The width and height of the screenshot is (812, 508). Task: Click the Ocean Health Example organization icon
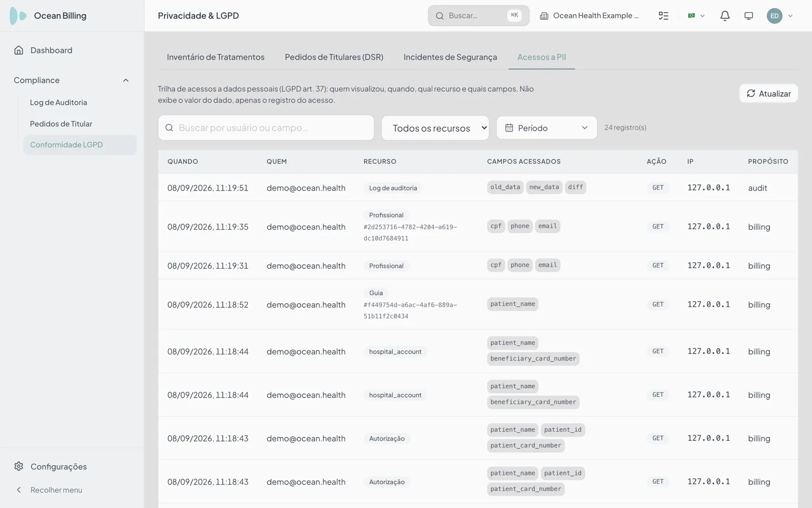(x=544, y=16)
